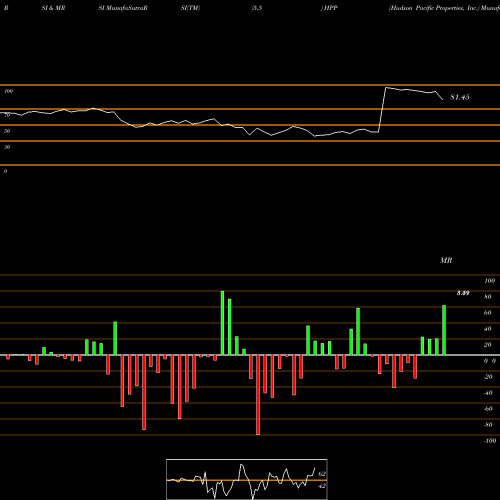This screenshot has width=500, height=500.
Task: Click MR axis label -20
Action: click(x=488, y=377)
